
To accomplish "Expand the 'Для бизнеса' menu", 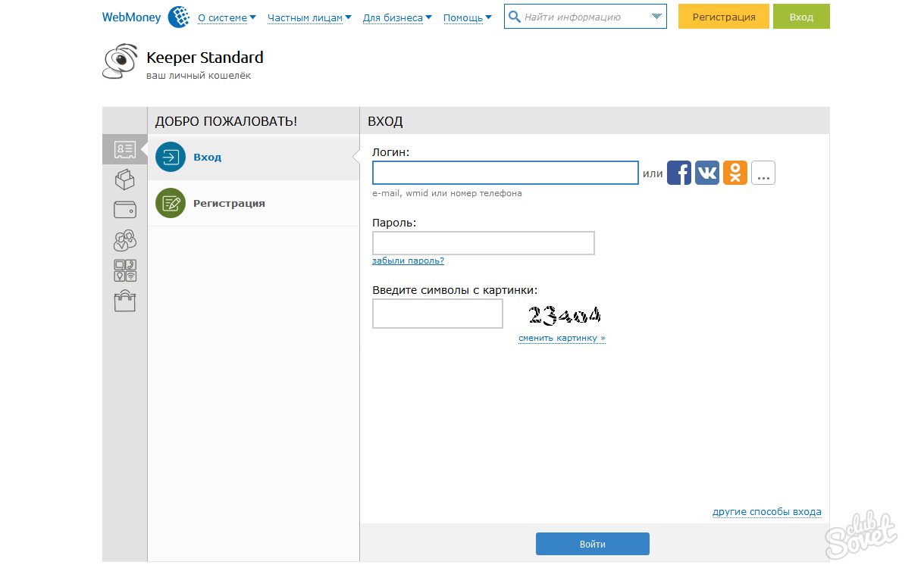I will point(396,17).
